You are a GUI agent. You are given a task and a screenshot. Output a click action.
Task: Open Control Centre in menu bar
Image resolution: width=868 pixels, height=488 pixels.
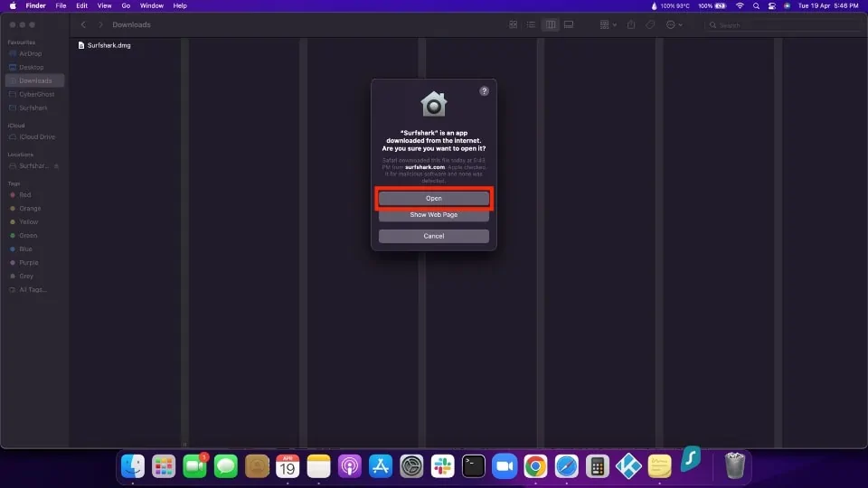coord(771,5)
